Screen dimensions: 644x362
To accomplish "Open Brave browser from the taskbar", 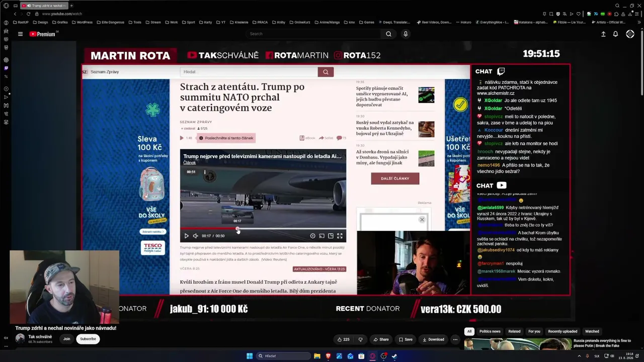I will click(328, 356).
